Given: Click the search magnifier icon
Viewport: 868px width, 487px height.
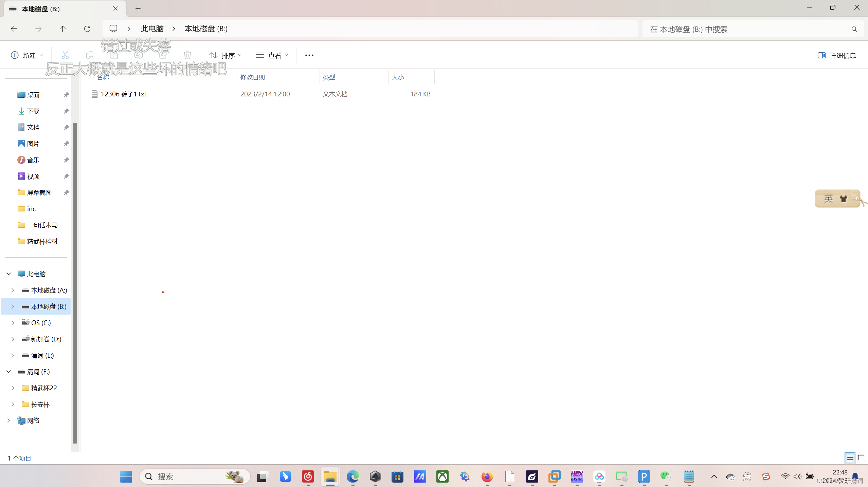Looking at the screenshot, I should pyautogui.click(x=854, y=29).
